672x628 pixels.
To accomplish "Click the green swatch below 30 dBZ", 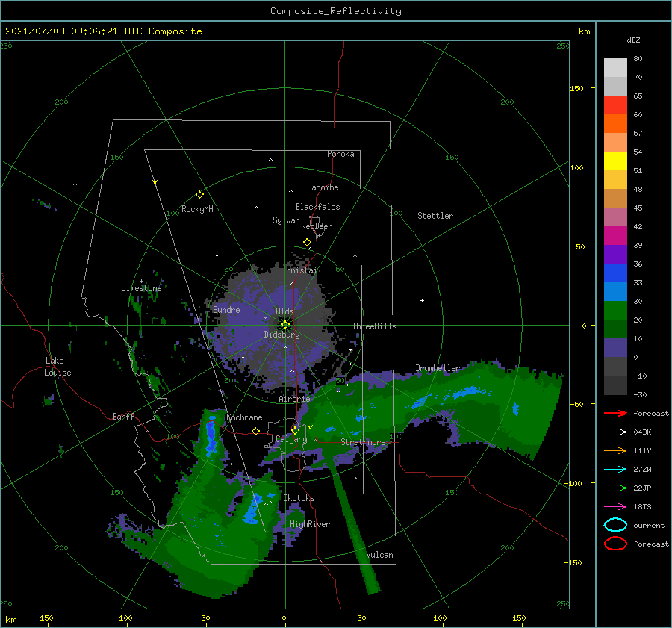I will (615, 311).
